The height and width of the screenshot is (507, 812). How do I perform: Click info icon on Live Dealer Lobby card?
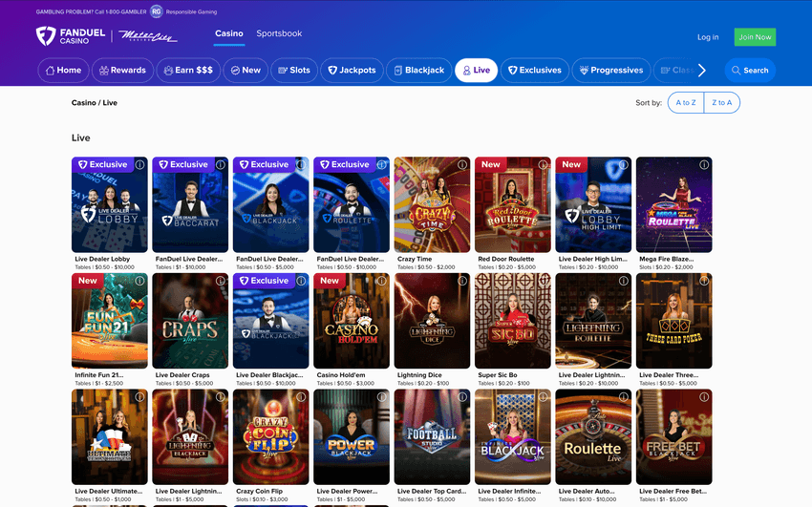[139, 164]
